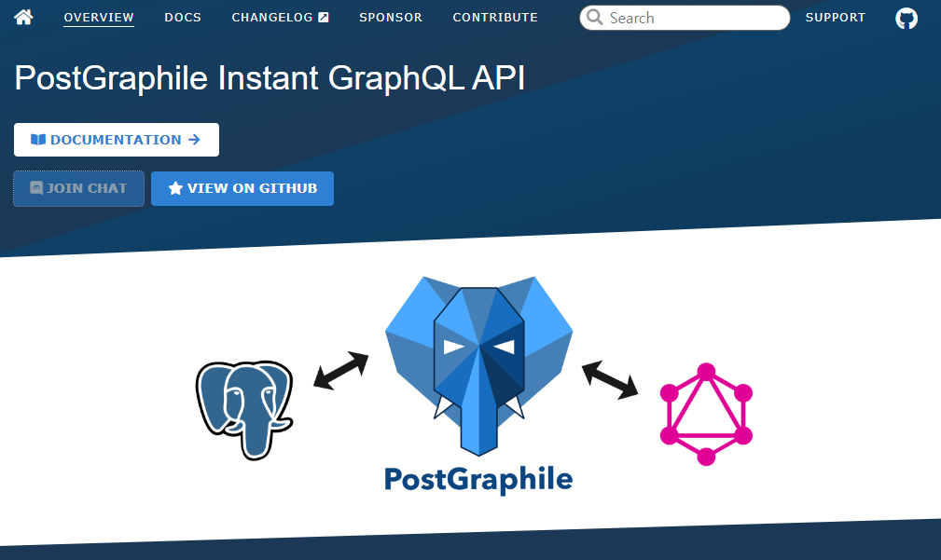
Task: Open GitHub via the octocat icon
Action: tap(906, 18)
